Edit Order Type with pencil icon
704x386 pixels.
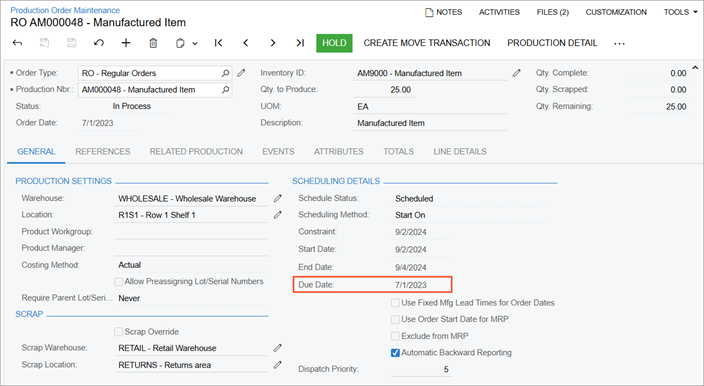(x=242, y=73)
